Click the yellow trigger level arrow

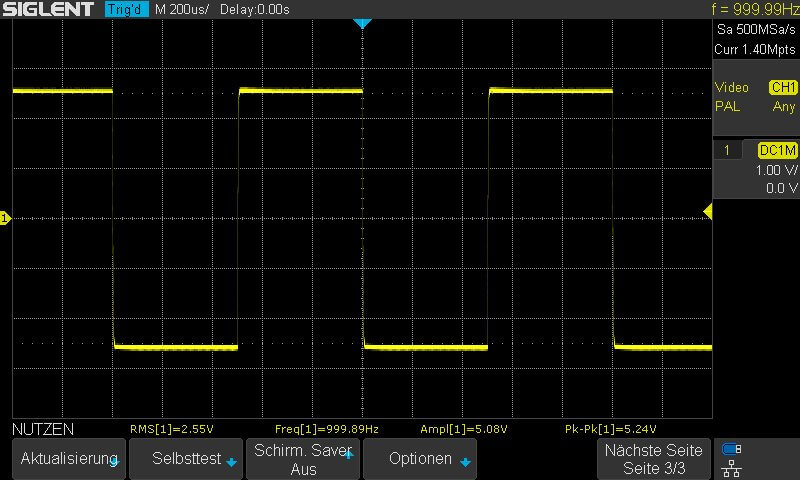707,211
